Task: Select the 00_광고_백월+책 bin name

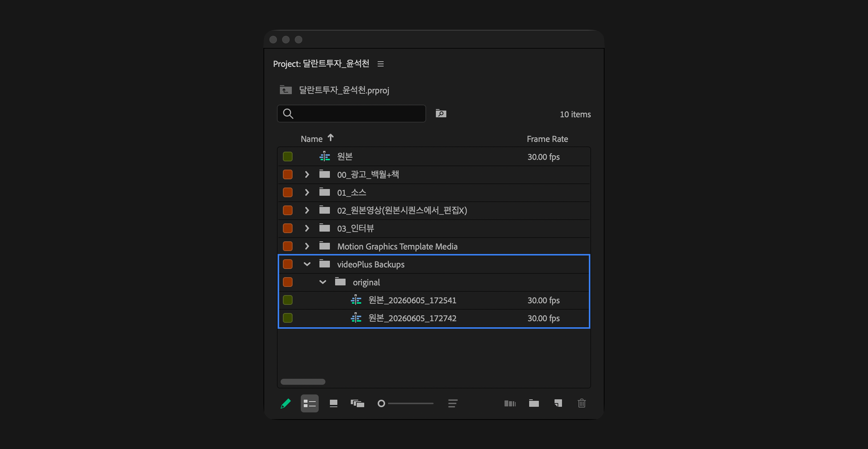Action: (x=368, y=174)
